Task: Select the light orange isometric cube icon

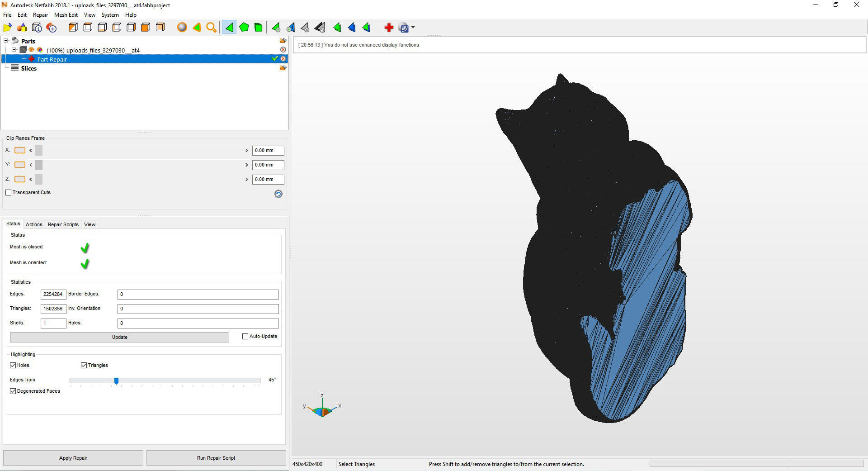Action: click(x=160, y=28)
